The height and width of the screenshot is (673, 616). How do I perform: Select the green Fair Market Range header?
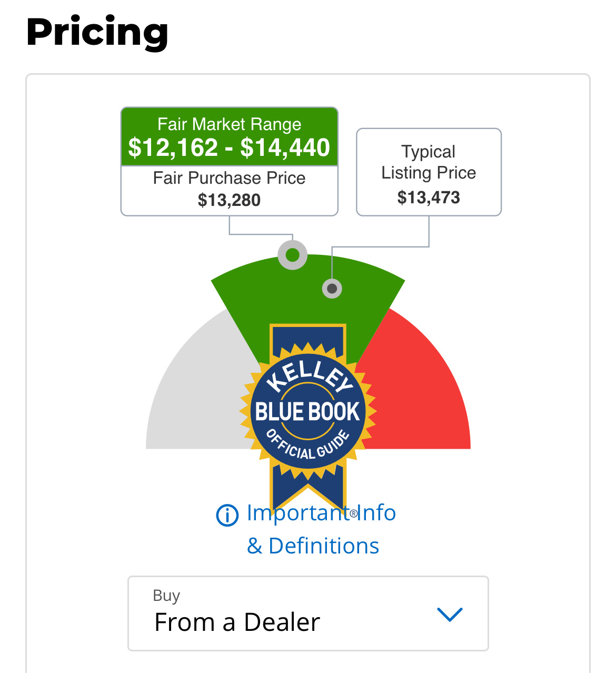(x=230, y=137)
